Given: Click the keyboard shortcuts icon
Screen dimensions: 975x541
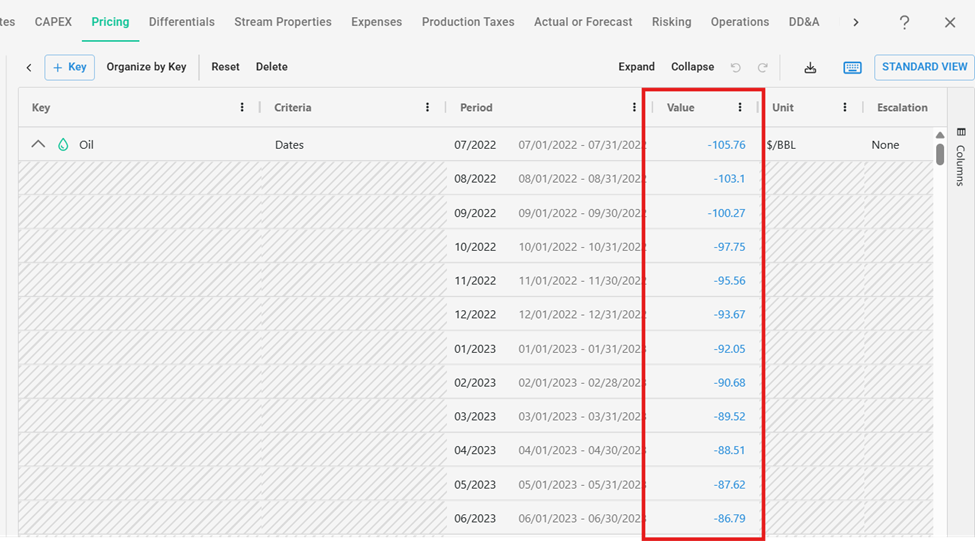Looking at the screenshot, I should pos(852,67).
